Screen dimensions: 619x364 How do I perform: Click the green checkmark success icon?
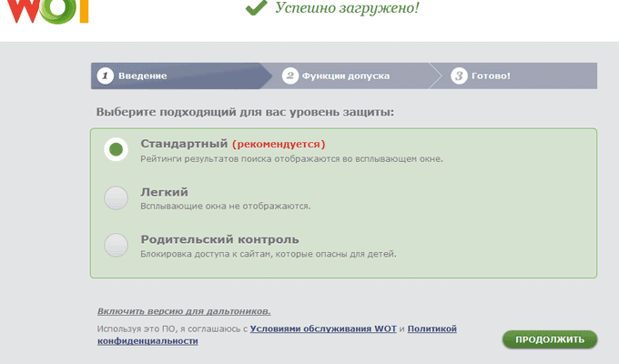pos(257,8)
